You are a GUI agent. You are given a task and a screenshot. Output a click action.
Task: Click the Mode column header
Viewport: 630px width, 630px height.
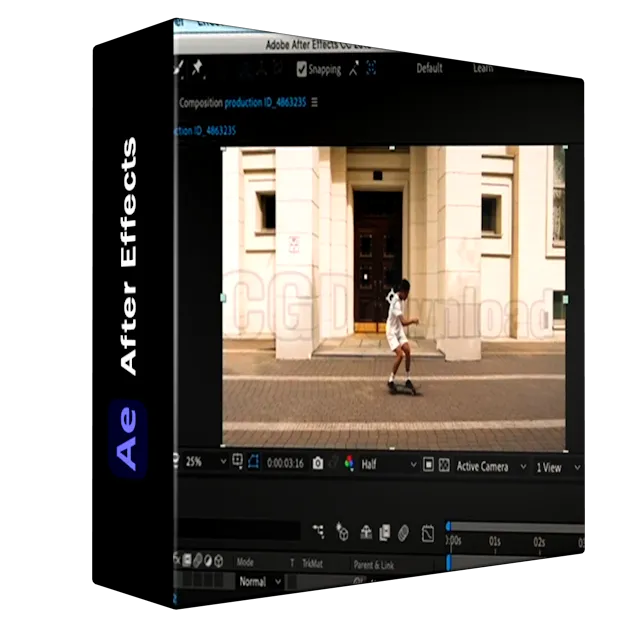[245, 562]
